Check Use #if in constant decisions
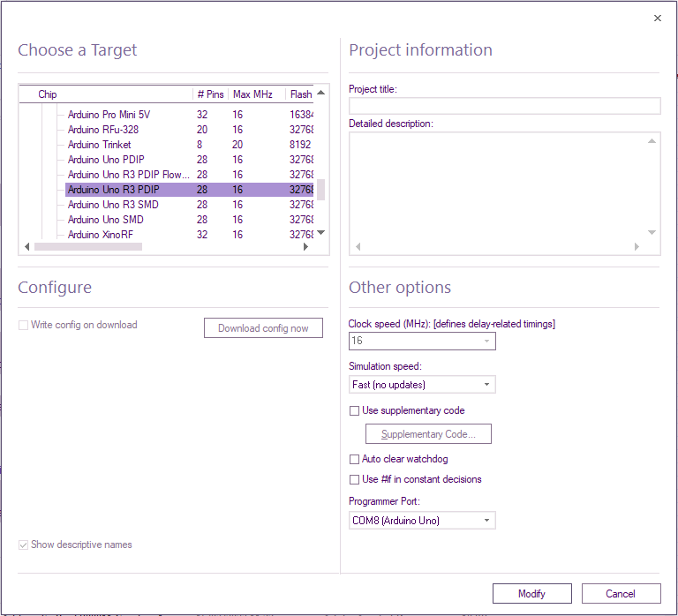This screenshot has width=678, height=616. click(355, 479)
